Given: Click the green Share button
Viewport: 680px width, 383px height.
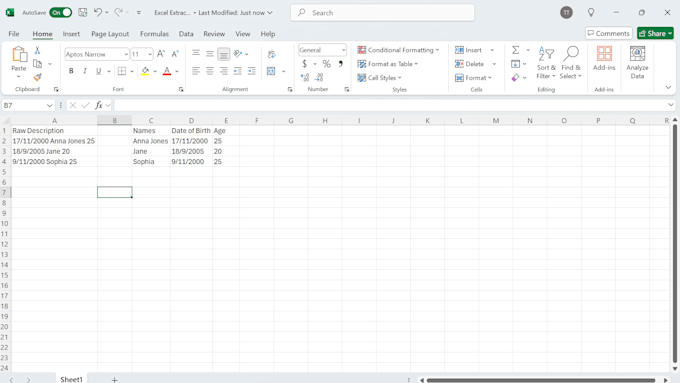Looking at the screenshot, I should [x=655, y=33].
